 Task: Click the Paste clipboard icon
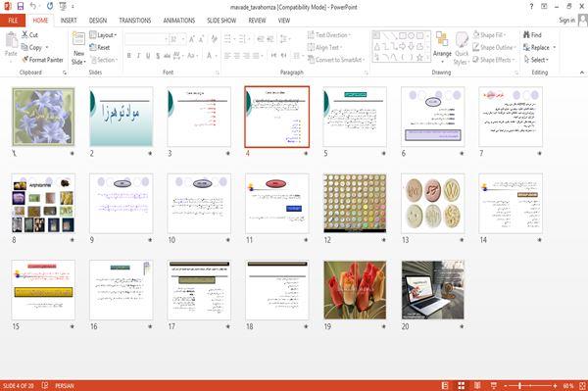(x=11, y=40)
